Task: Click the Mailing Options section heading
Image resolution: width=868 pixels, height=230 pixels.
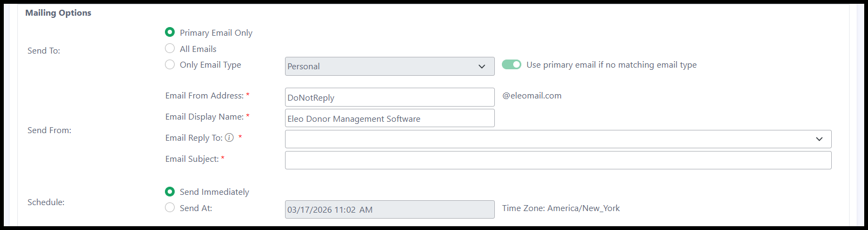Action: tap(58, 12)
